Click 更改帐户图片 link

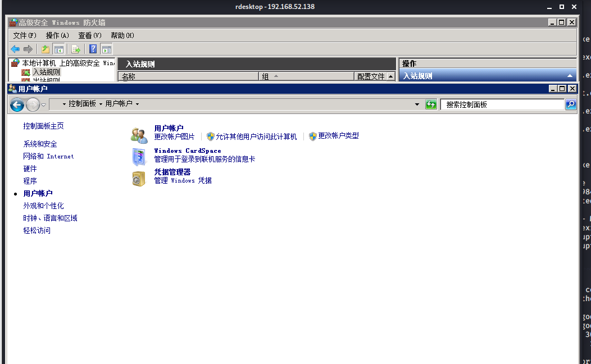click(x=174, y=136)
